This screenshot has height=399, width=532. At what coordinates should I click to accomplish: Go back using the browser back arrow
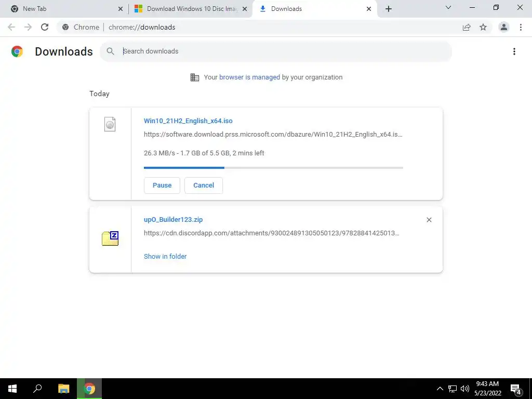(11, 27)
